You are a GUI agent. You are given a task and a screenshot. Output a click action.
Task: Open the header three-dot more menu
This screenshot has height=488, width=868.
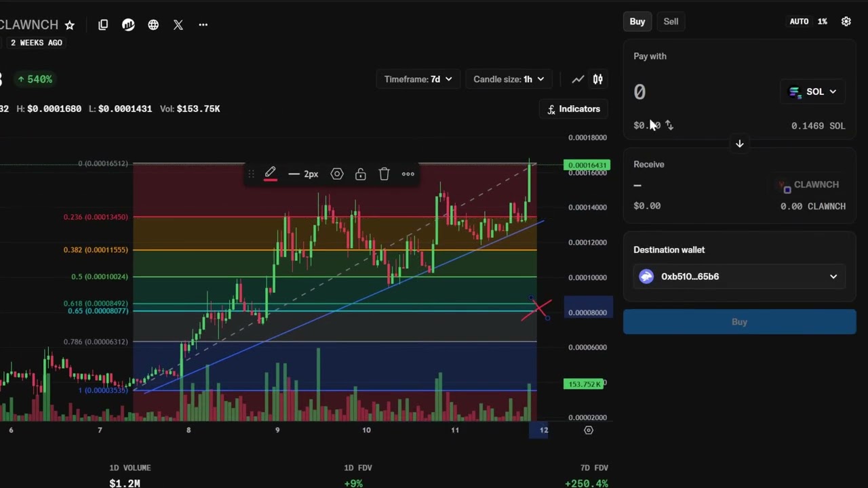pyautogui.click(x=203, y=24)
